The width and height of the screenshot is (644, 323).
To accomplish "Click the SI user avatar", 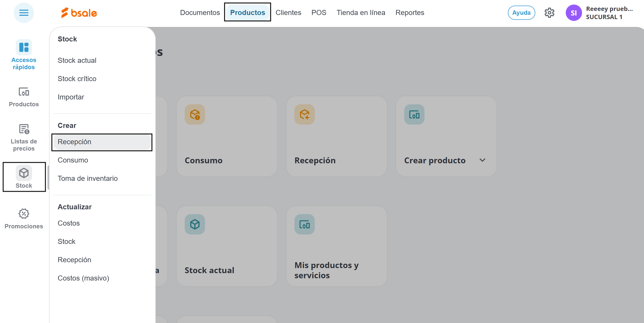I will 573,13.
